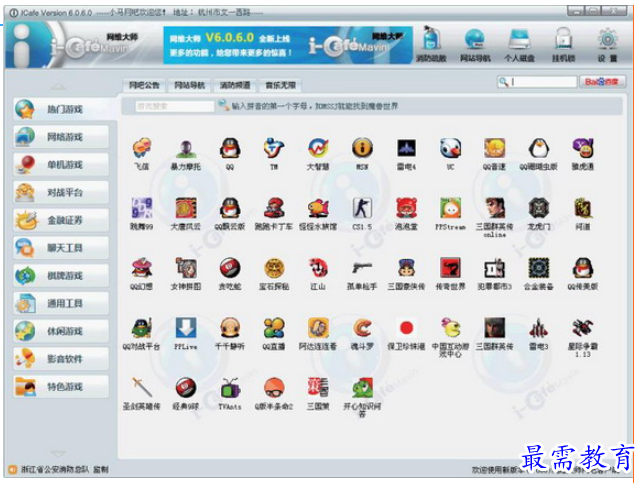The height and width of the screenshot is (489, 643).
Task: Click the Baidu search button
Action: coord(602,82)
